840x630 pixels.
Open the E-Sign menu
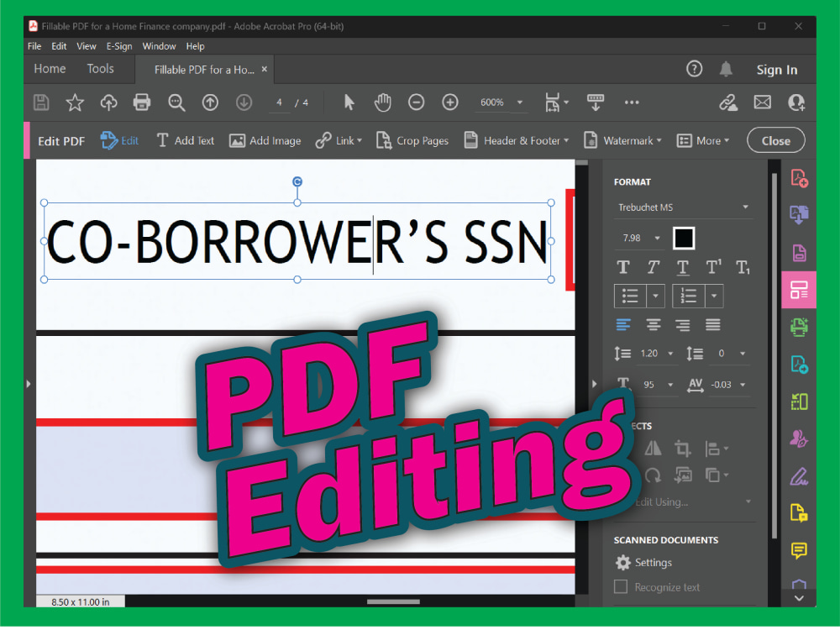point(119,46)
